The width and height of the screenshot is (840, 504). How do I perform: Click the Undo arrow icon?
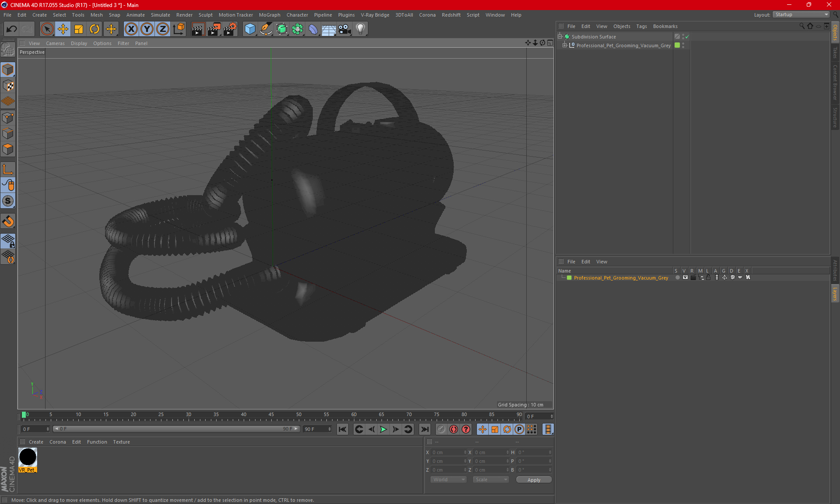pyautogui.click(x=11, y=29)
